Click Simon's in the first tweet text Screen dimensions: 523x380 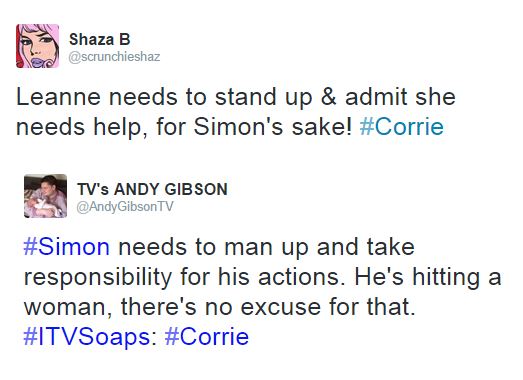coord(238,127)
